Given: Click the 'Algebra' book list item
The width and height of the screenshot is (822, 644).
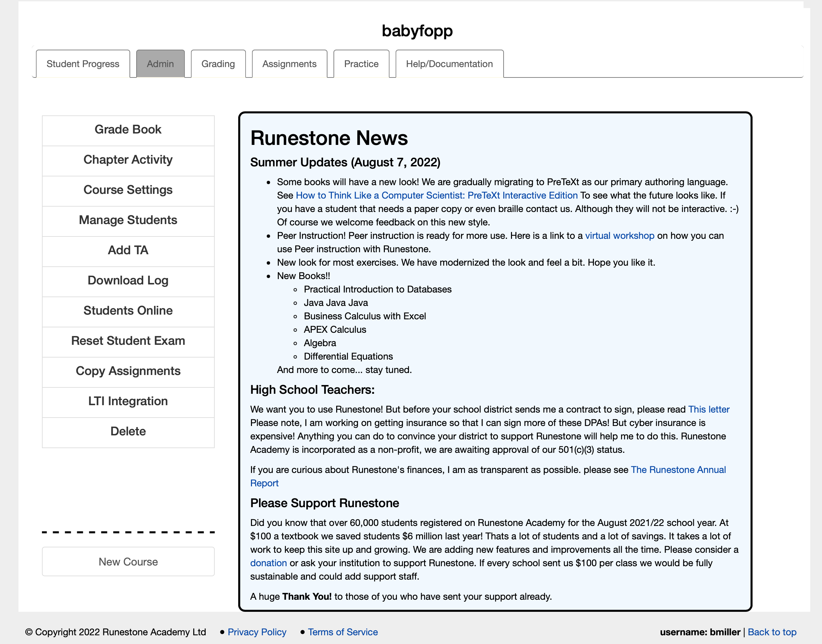Looking at the screenshot, I should click(x=320, y=343).
